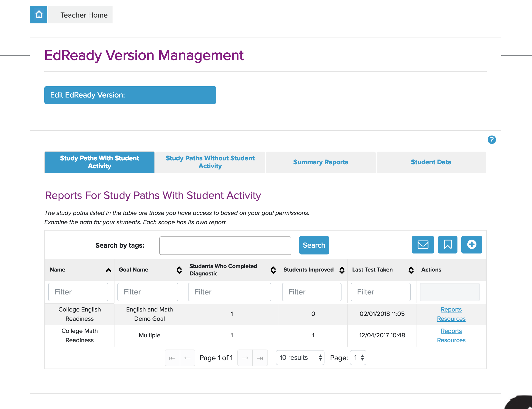The image size is (532, 409).
Task: Open Reports for College Math Readiness
Action: coord(451,331)
